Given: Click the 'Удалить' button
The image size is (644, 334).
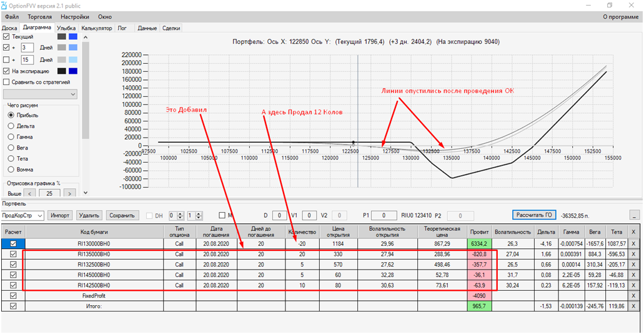Looking at the screenshot, I should [89, 215].
